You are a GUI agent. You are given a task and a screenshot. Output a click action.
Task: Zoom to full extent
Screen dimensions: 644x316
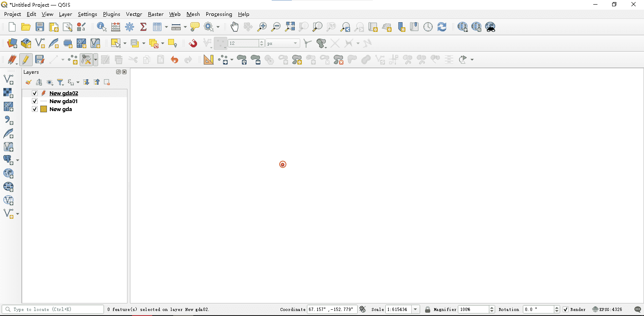tap(290, 27)
